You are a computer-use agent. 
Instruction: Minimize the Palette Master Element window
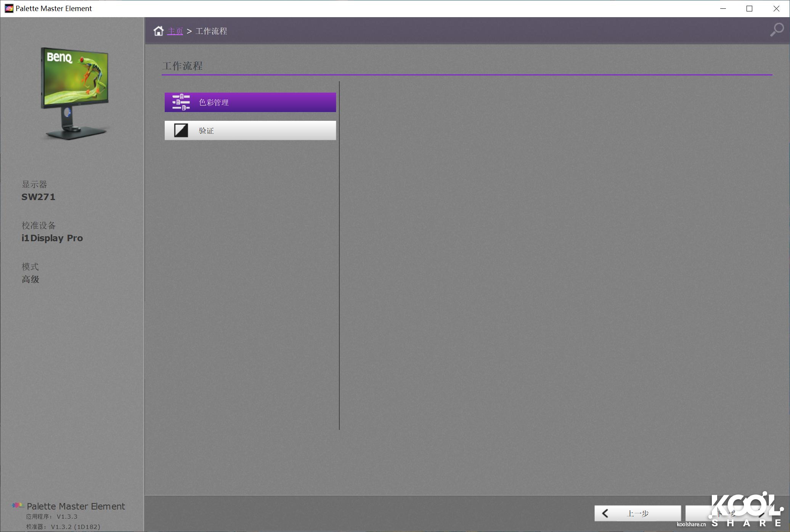[723, 8]
